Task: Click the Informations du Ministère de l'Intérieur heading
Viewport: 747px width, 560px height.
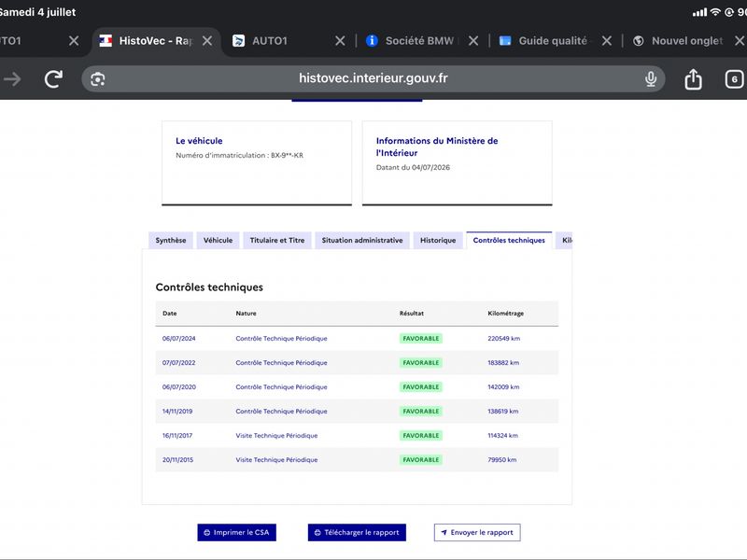Action: click(x=437, y=147)
